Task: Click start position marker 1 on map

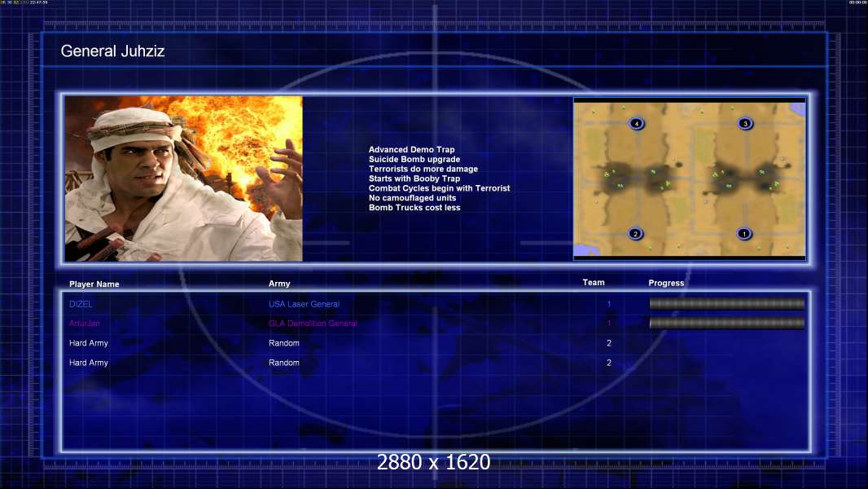Action: [744, 234]
